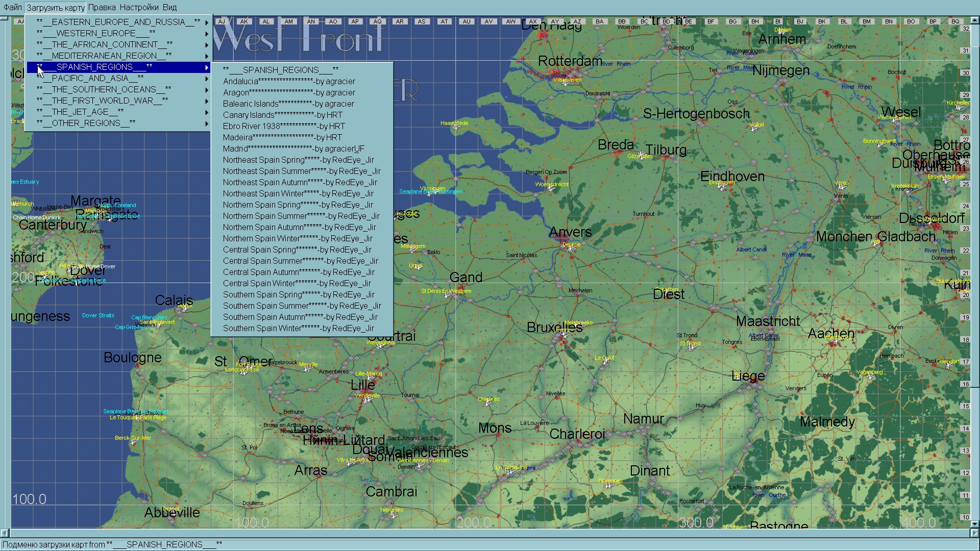This screenshot has height=551, width=980.
Task: Load Canary Islands map by HRT
Action: click(282, 115)
